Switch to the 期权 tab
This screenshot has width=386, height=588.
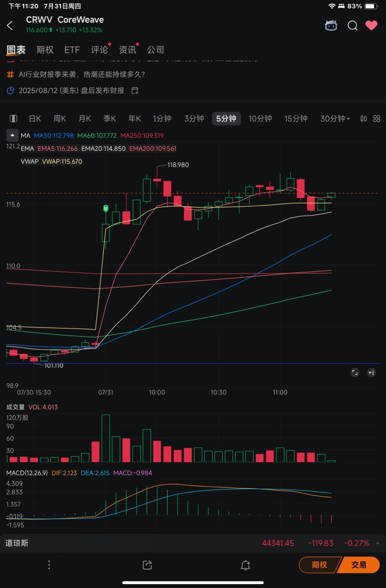pos(45,50)
